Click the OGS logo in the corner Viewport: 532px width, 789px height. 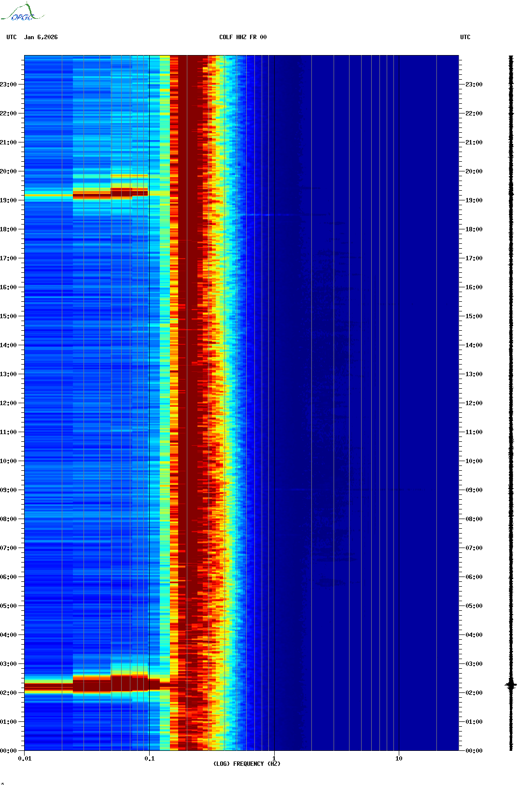[22, 13]
